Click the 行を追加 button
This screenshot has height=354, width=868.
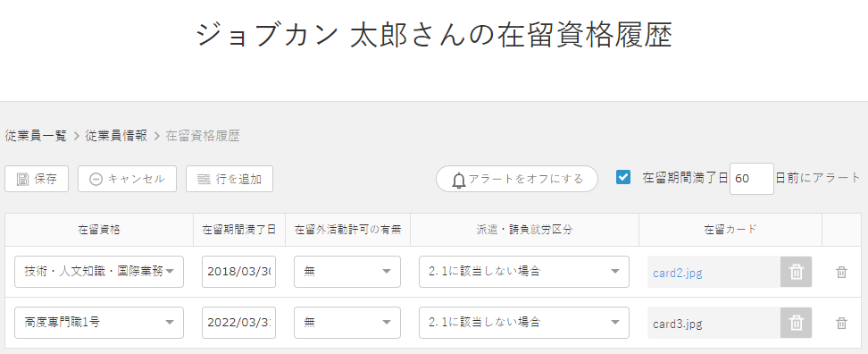(230, 179)
